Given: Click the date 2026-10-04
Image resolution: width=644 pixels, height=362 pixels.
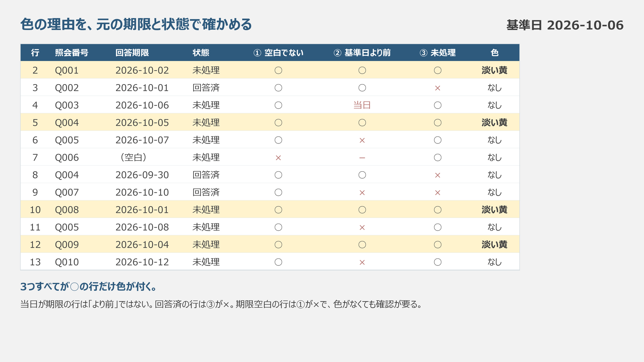Looking at the screenshot, I should pyautogui.click(x=142, y=245).
